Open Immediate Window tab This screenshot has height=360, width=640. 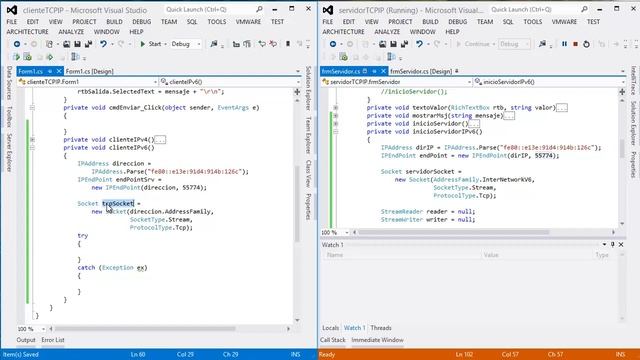[377, 340]
